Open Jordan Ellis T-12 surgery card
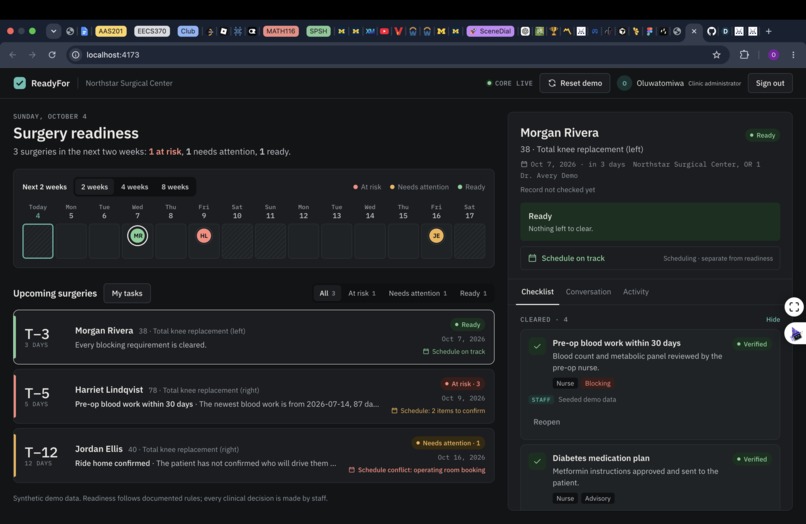This screenshot has height=524, width=806. point(254,456)
